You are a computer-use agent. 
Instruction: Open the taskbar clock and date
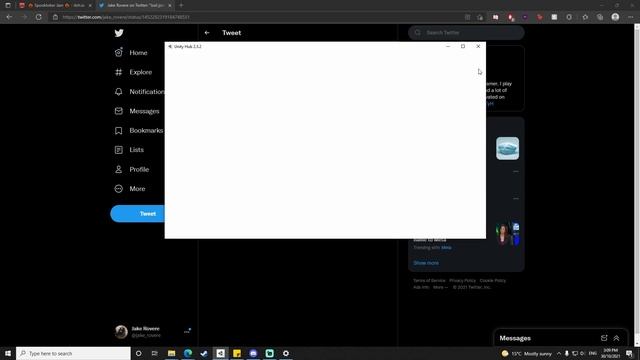click(610, 353)
